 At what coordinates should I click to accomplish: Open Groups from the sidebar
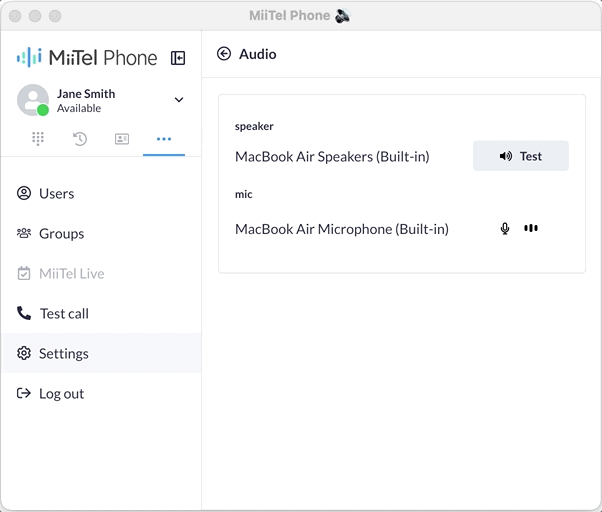pyautogui.click(x=61, y=234)
